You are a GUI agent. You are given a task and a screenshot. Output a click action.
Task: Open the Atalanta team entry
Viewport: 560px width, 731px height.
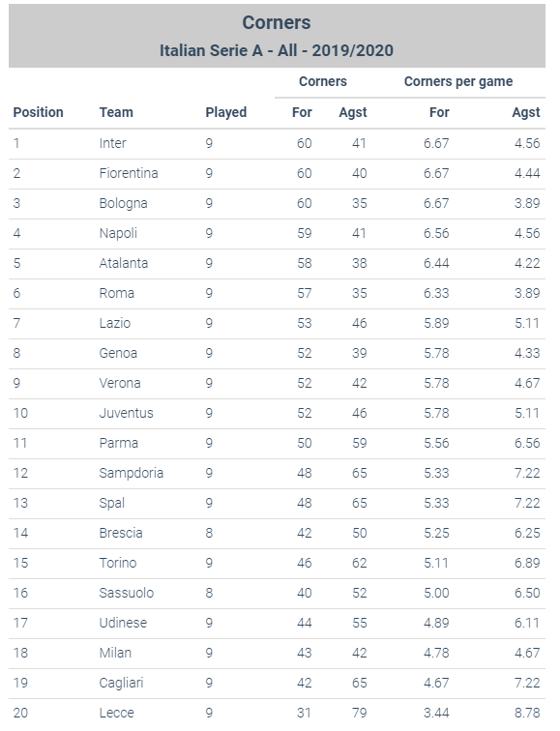pos(123,263)
